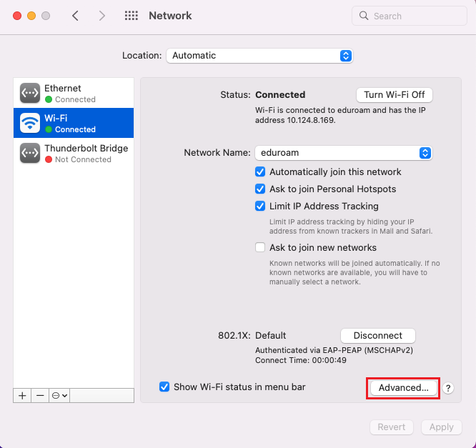Screen dimensions: 476x448
Task: Add a new network service with plus
Action: click(22, 396)
